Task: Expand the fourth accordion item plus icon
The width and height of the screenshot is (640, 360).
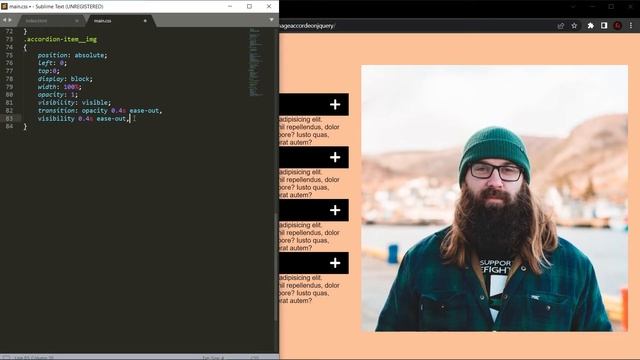Action: coord(335,263)
